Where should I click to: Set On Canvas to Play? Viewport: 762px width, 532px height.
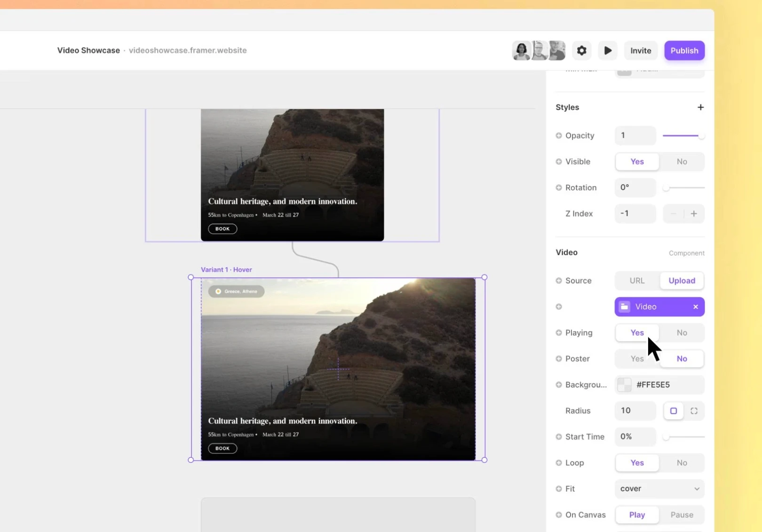(637, 515)
